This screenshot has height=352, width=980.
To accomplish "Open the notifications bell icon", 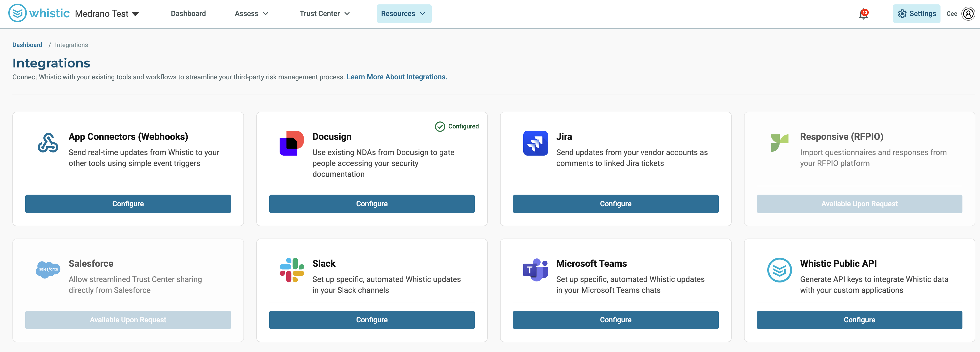I will [863, 14].
